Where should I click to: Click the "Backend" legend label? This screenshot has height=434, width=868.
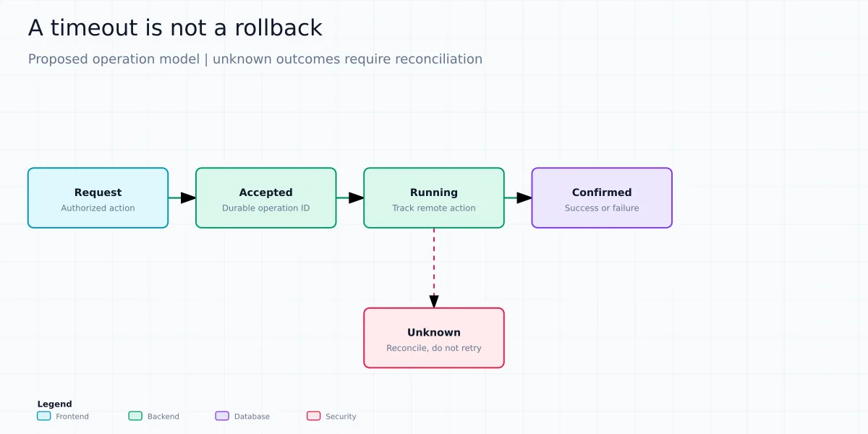(163, 417)
